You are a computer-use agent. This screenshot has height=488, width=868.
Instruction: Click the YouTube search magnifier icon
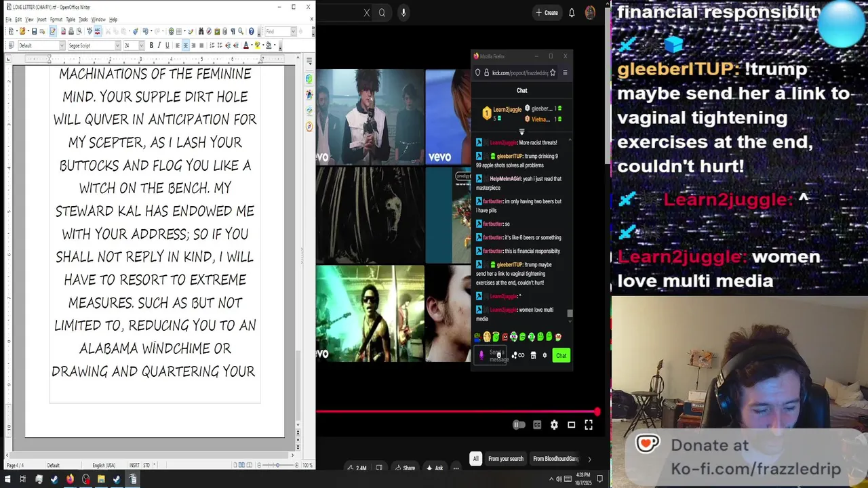[382, 12]
